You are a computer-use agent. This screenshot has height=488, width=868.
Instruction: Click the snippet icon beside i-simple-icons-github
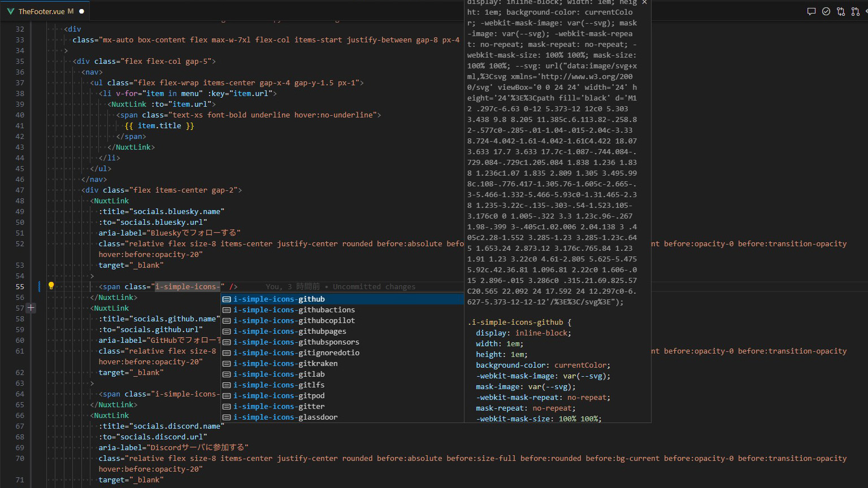point(227,299)
